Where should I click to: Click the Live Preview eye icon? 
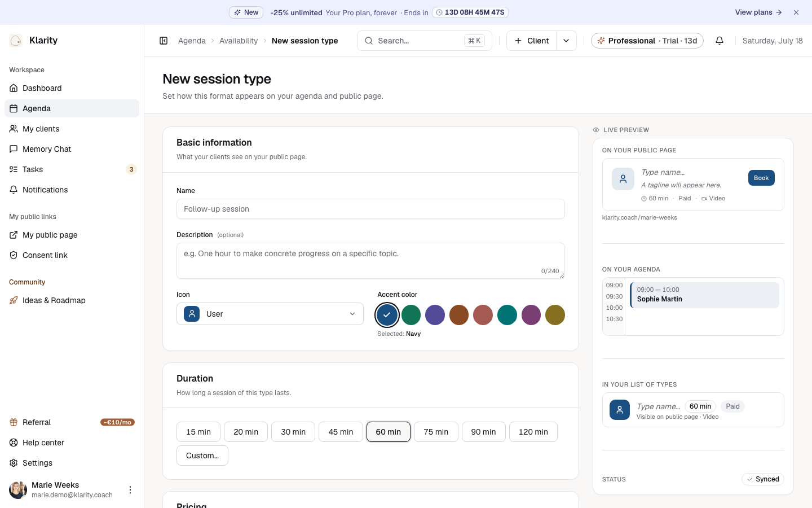[x=596, y=130]
